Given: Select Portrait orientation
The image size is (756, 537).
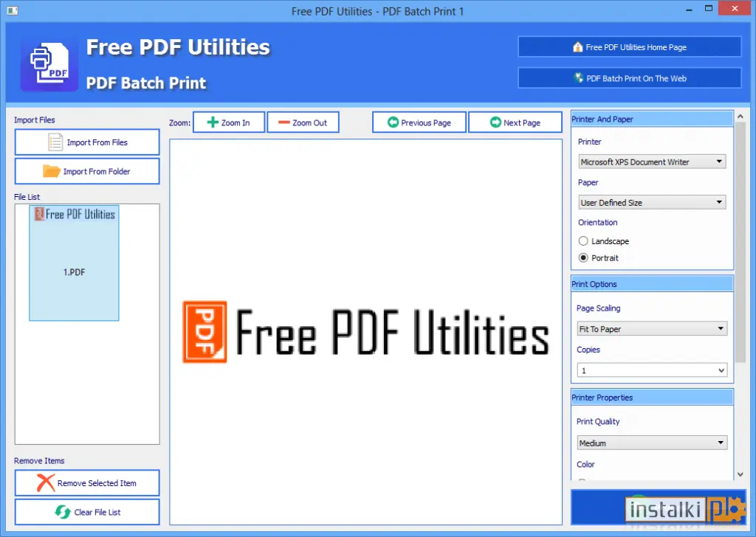Looking at the screenshot, I should tap(583, 257).
